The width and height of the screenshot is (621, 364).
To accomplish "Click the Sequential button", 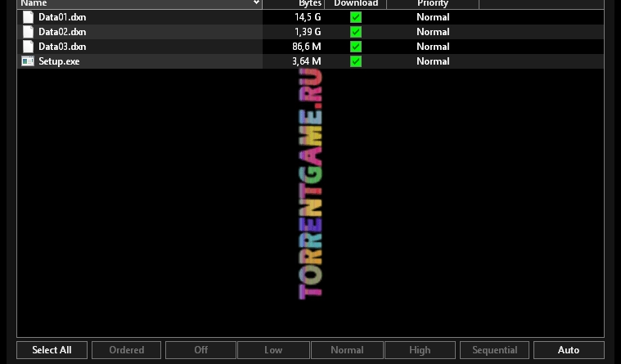I will coord(494,350).
